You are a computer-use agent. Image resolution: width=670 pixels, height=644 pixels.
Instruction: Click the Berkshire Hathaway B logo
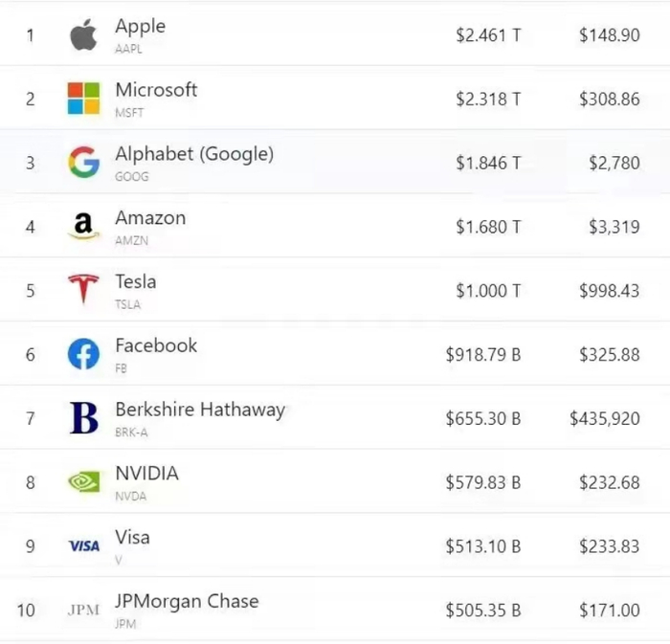[83, 418]
